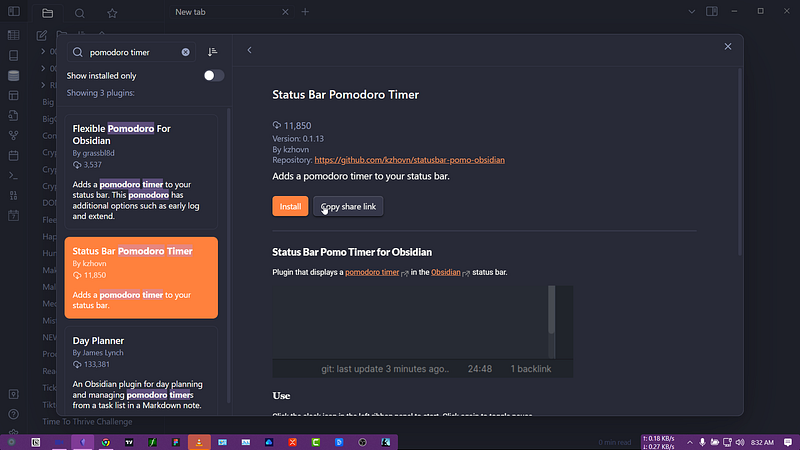Go back with the left chevron arrow
Screen dimensions: 800x450
(x=249, y=50)
